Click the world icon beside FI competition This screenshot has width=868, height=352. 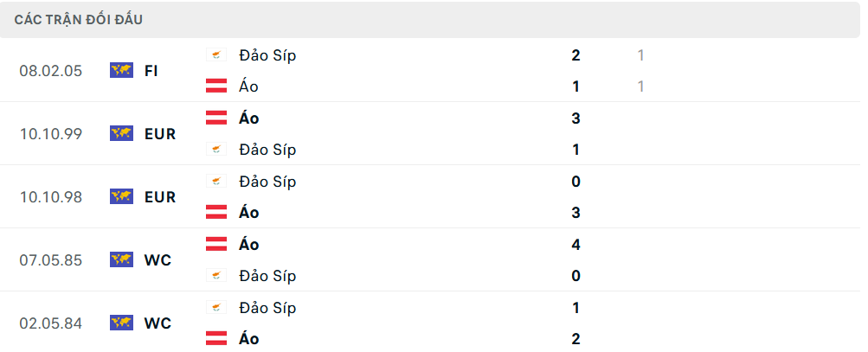pos(121,71)
